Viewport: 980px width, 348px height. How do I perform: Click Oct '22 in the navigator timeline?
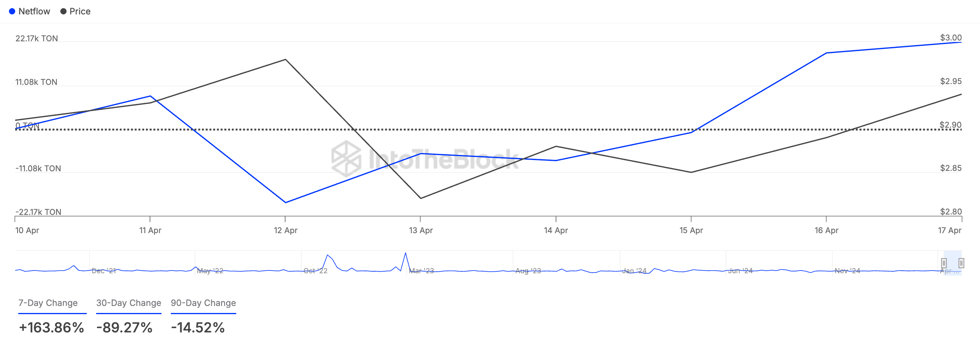(x=315, y=271)
